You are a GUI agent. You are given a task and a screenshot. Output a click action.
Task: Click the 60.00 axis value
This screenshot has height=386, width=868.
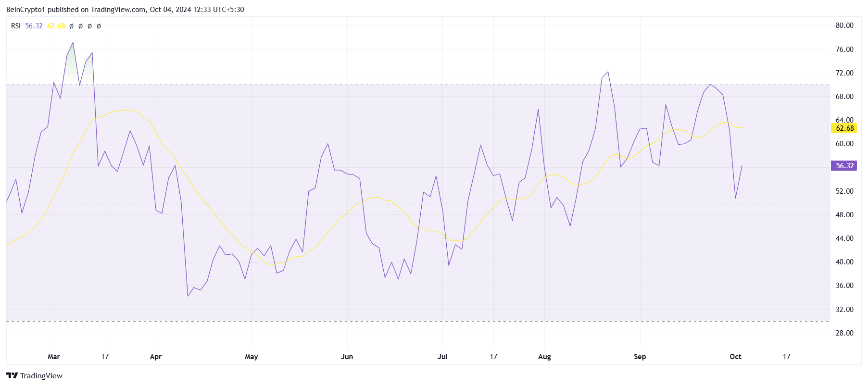click(844, 144)
